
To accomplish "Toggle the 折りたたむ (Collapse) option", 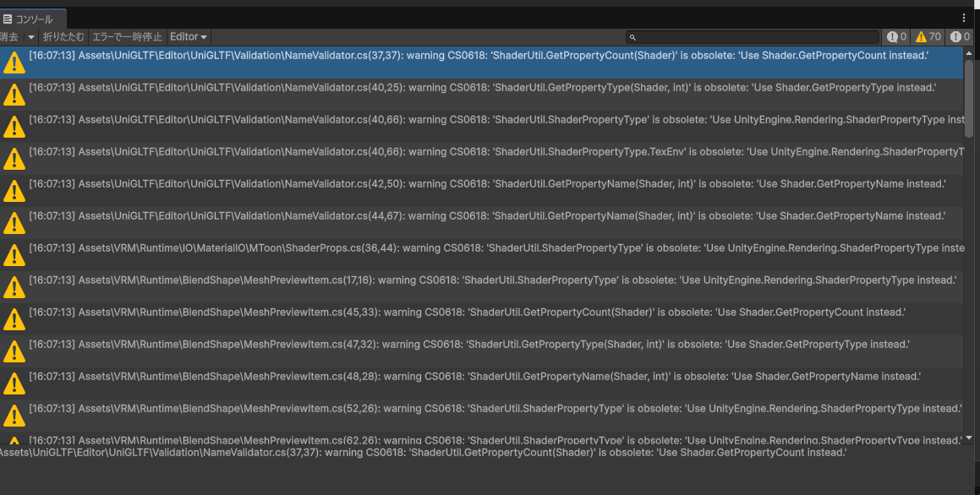I will tap(63, 37).
